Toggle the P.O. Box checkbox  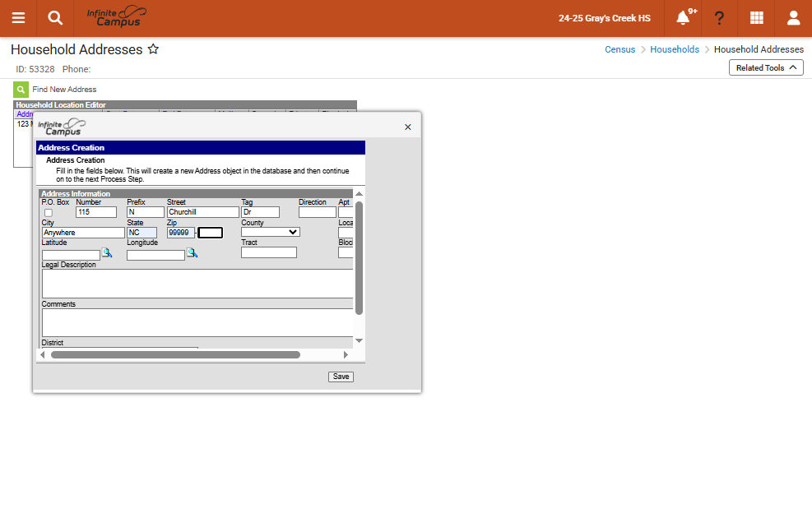pyautogui.click(x=49, y=213)
